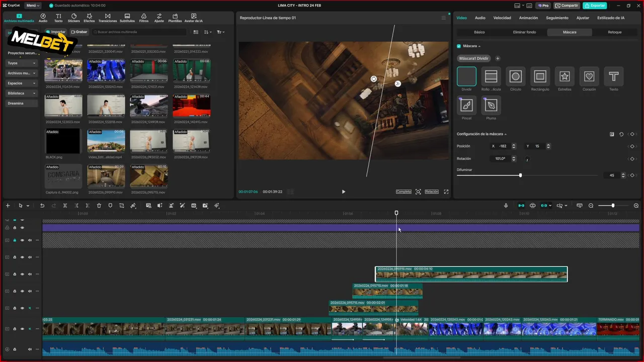Choose the Rectángulo mask shape
Screen dimensions: 644x362
[x=540, y=76]
